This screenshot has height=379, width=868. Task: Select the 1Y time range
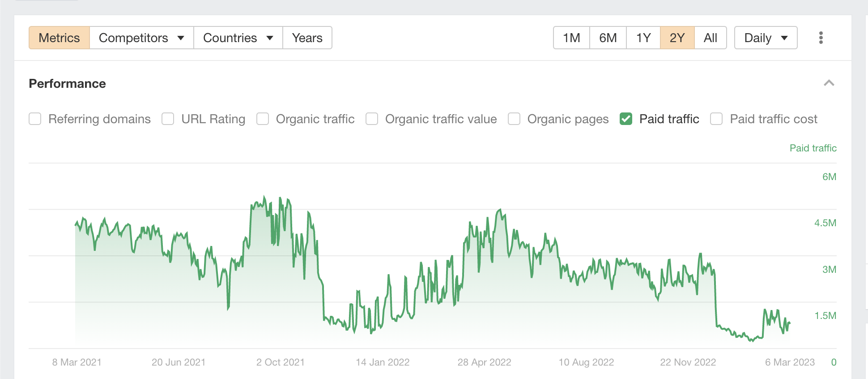pyautogui.click(x=643, y=38)
